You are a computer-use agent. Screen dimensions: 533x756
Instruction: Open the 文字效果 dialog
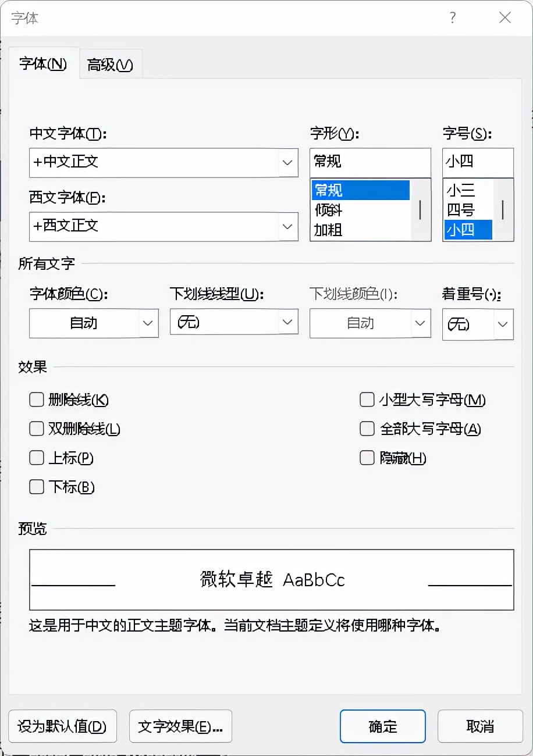coord(180,726)
